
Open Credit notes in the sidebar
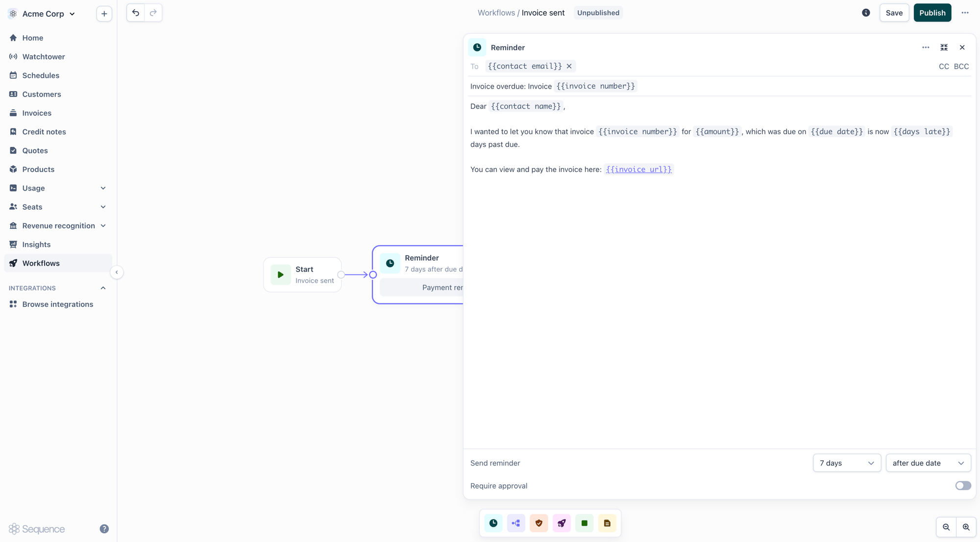58,132
